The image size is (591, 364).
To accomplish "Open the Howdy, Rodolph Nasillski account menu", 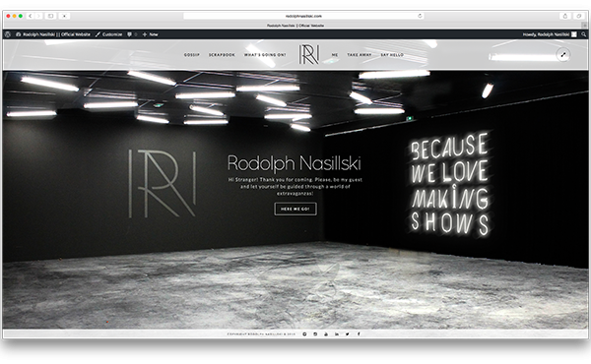I will click(x=550, y=34).
